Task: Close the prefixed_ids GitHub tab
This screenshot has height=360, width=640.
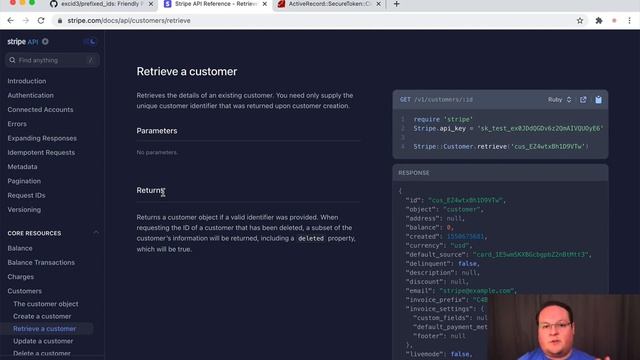Action: pos(151,4)
